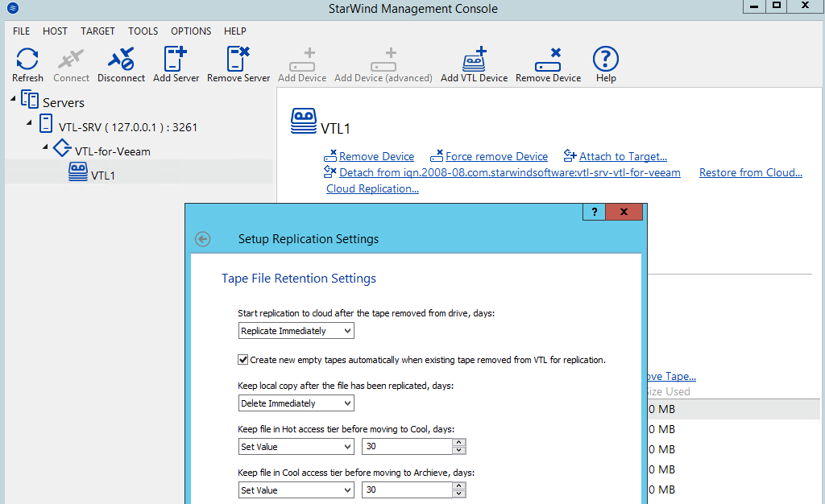The image size is (825, 504).
Task: Open the Replicate Immediately dropdown
Action: click(348, 330)
